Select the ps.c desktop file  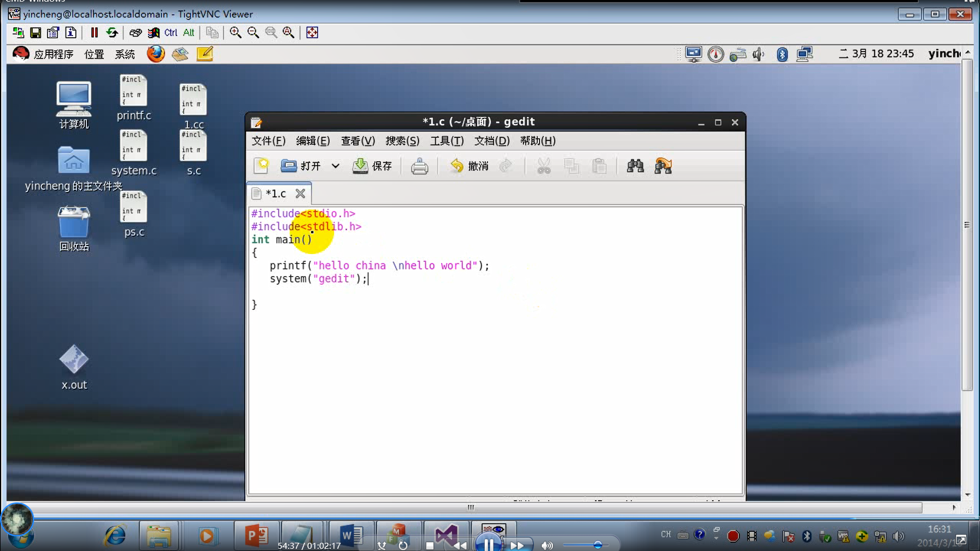(x=134, y=214)
